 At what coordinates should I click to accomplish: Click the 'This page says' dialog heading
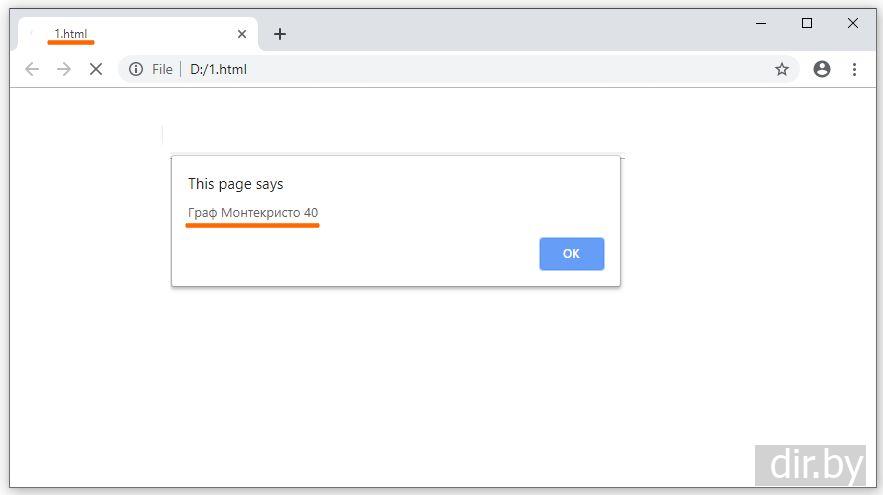click(x=236, y=184)
